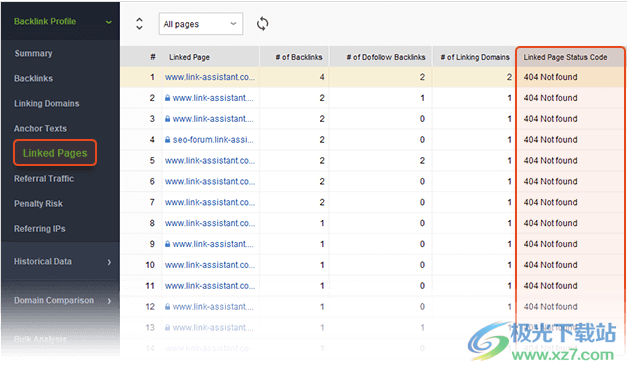Collapse the Backlink Profile section
This screenshot has height=371, width=627.
click(x=109, y=22)
